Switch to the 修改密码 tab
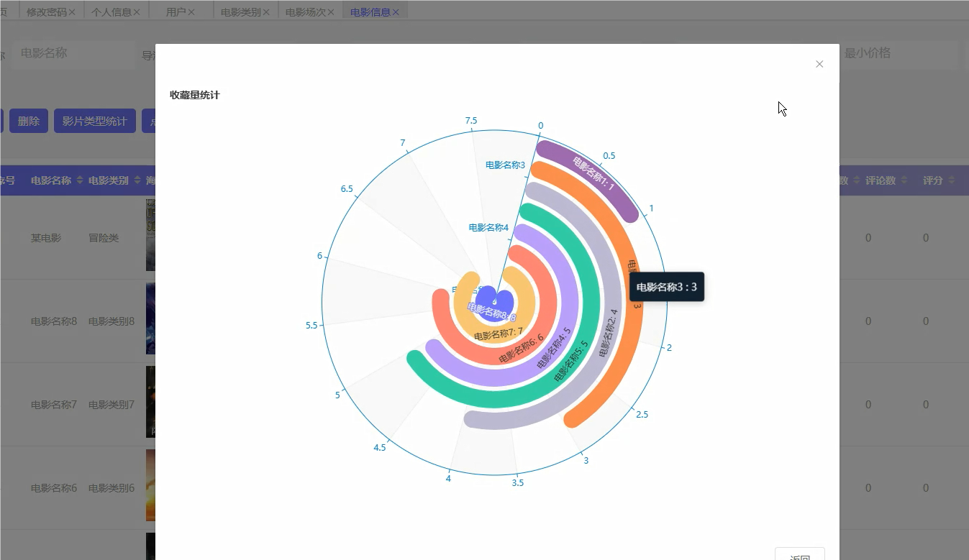Viewport: 969px width, 560px height. pyautogui.click(x=47, y=12)
